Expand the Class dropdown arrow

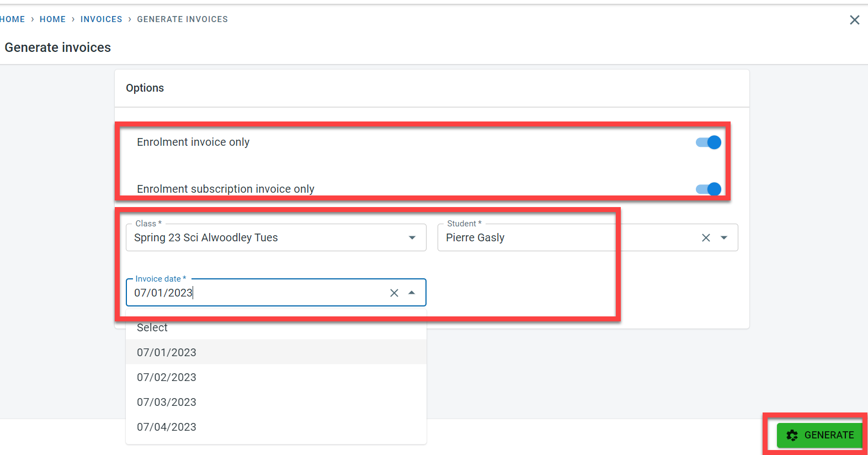coord(412,237)
